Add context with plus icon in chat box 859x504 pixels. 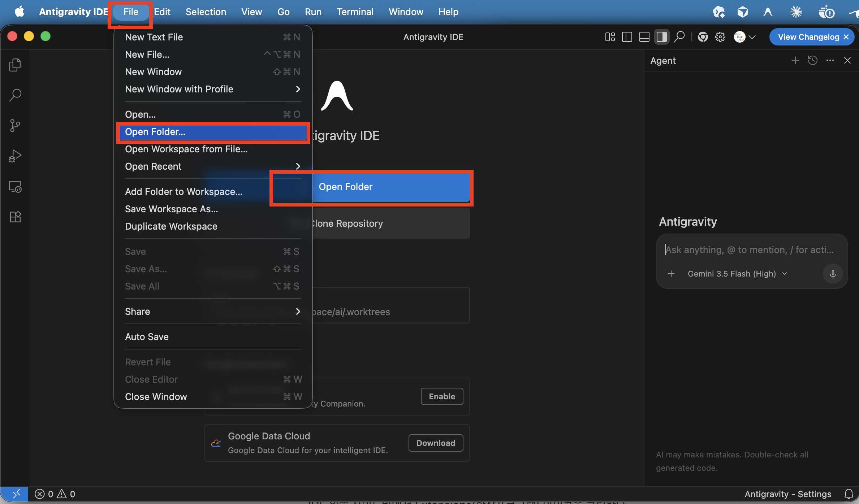[x=671, y=274]
